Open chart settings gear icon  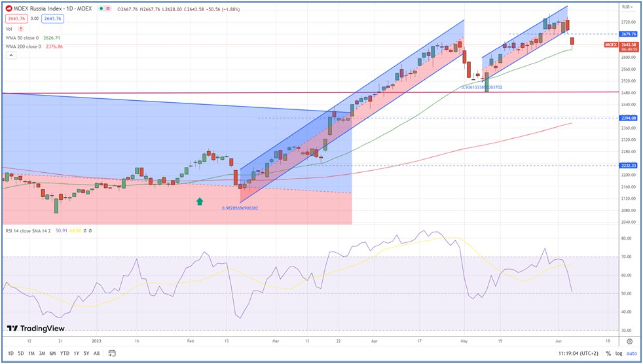630,341
